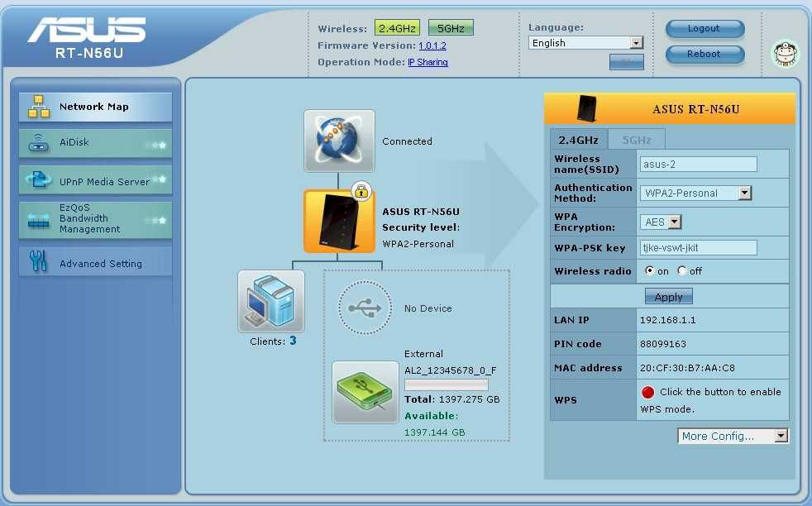
Task: Click the AL2_12345678_0_F disk name
Action: 450,370
